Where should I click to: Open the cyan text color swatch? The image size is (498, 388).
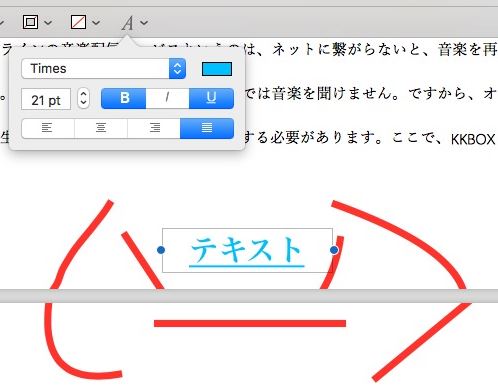tap(217, 69)
